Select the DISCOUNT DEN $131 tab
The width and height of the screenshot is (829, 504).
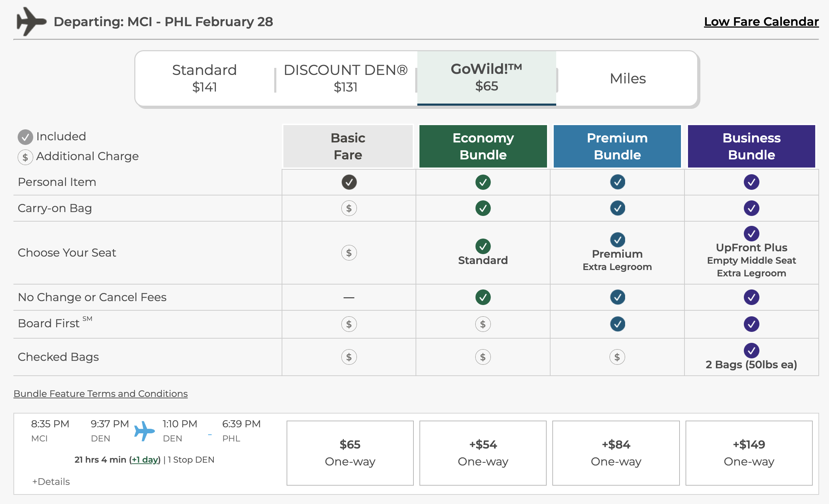pos(346,78)
